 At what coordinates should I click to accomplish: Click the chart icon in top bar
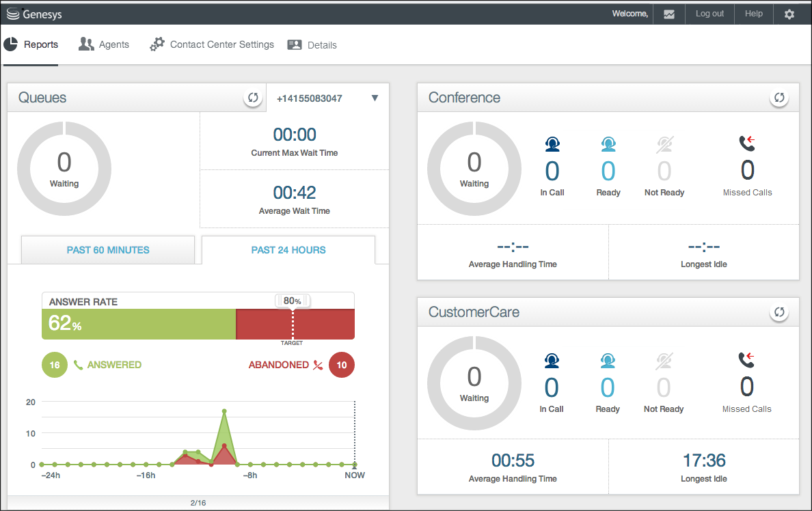(x=669, y=14)
